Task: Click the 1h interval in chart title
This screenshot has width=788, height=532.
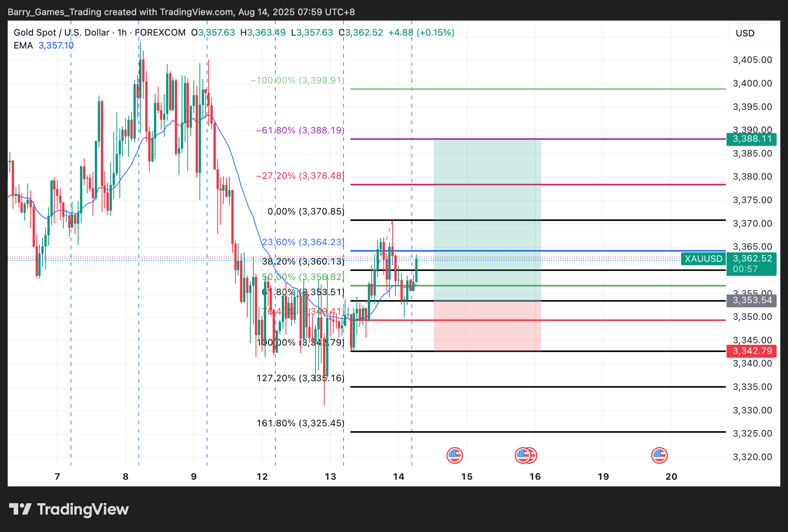Action: (122, 33)
